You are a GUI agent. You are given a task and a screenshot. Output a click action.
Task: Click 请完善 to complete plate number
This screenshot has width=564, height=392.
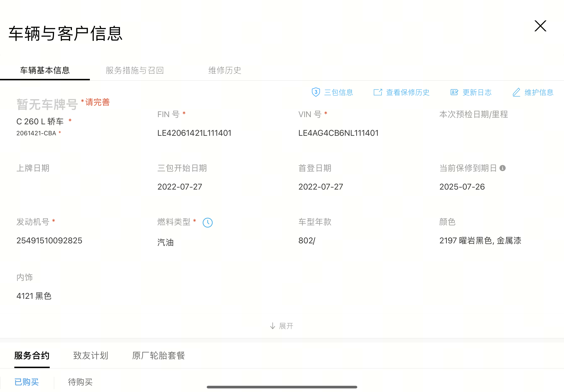pyautogui.click(x=97, y=102)
